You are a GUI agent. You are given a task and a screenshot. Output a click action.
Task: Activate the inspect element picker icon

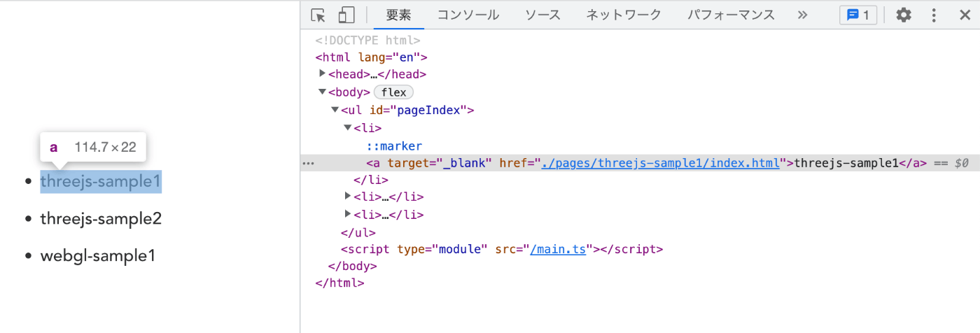click(318, 15)
